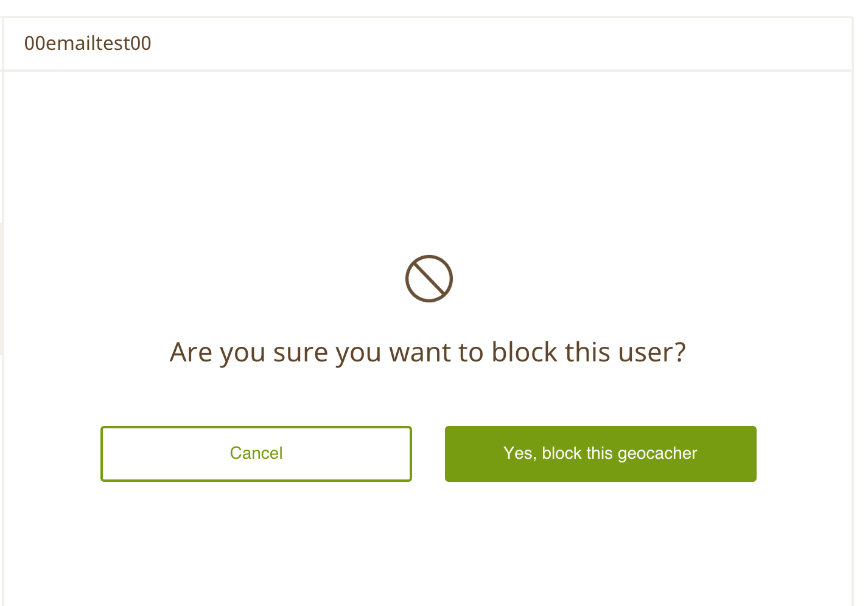Click the 'geocacher' label on green button
This screenshot has width=868, height=606.
click(x=657, y=454)
